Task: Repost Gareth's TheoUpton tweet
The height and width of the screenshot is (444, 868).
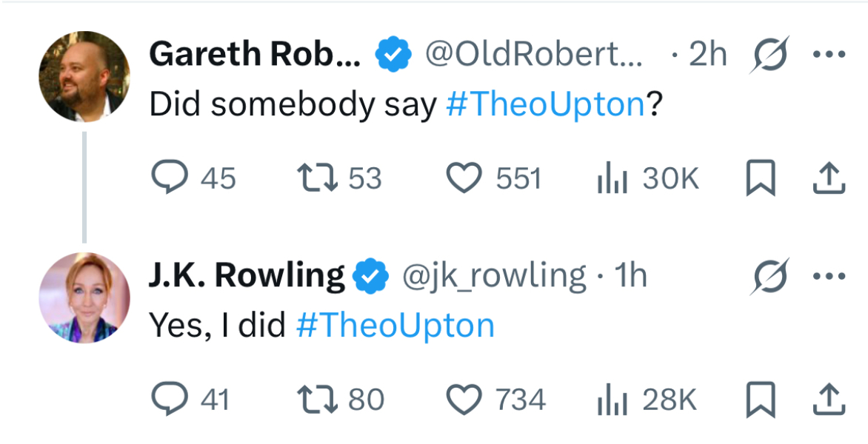Action: 318,178
